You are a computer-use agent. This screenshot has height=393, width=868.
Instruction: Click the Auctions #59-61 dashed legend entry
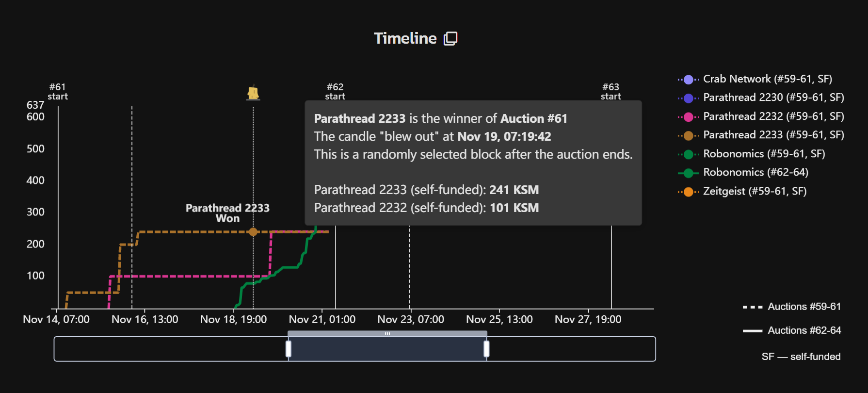pyautogui.click(x=792, y=307)
